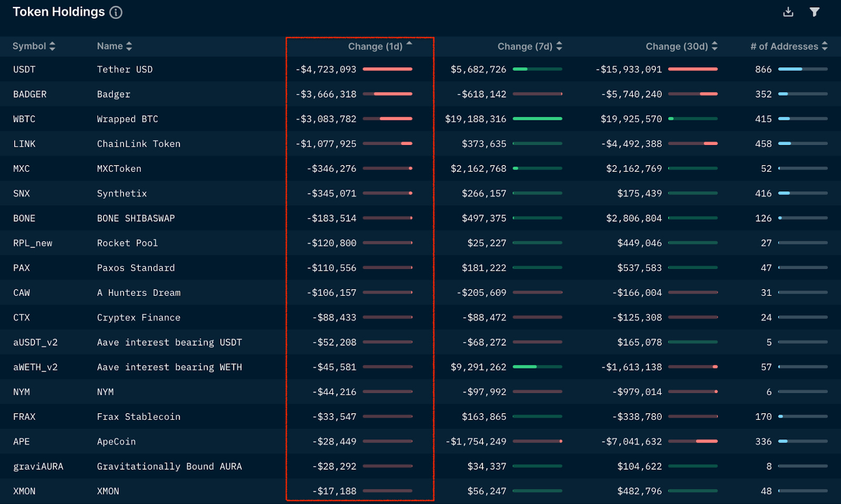Click the NYM symbol cell
Screen dimensions: 841x504
coord(22,392)
